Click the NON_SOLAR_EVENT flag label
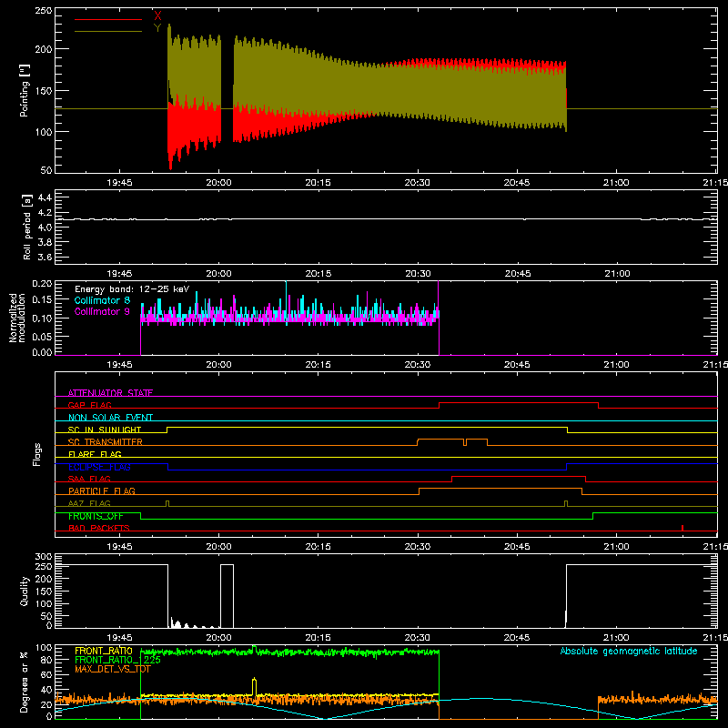The height and width of the screenshot is (728, 728). point(110,418)
